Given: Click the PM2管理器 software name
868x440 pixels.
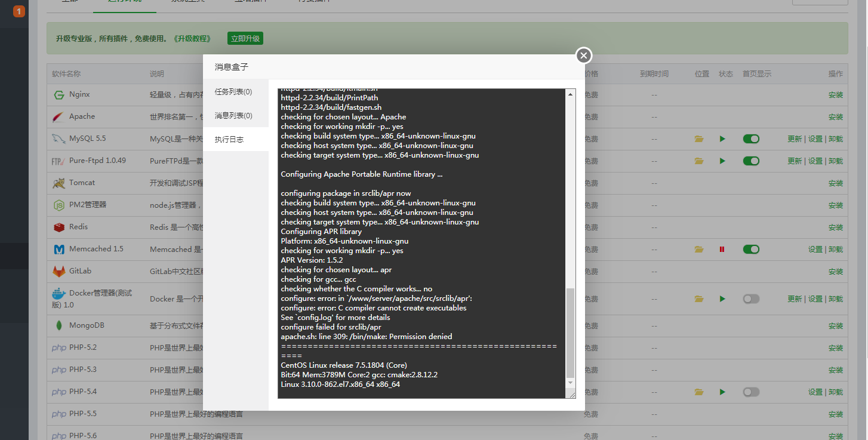Looking at the screenshot, I should 88,205.
